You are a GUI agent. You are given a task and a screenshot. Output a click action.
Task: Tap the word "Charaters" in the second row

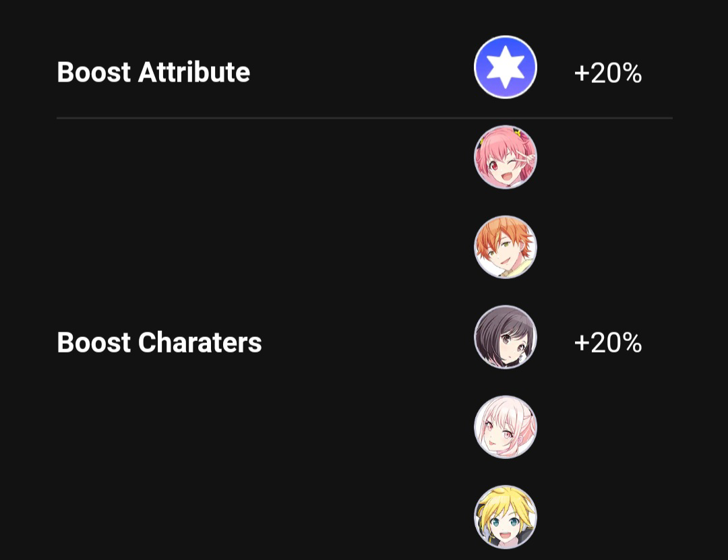tap(200, 342)
